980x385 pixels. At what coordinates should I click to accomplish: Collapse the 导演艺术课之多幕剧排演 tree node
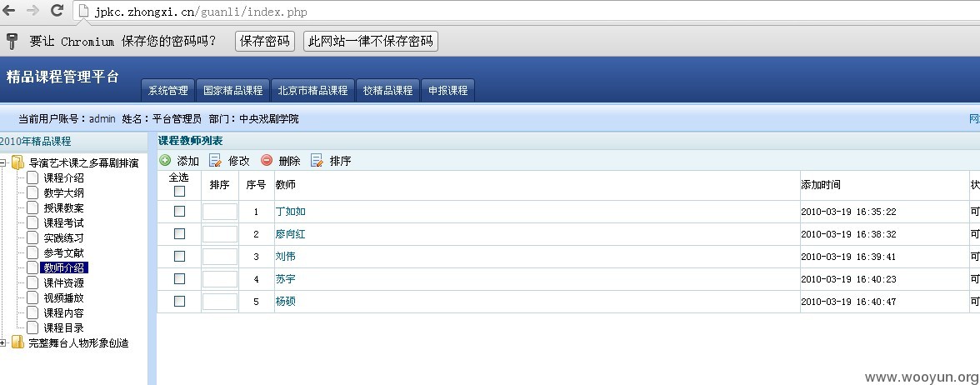[3, 163]
